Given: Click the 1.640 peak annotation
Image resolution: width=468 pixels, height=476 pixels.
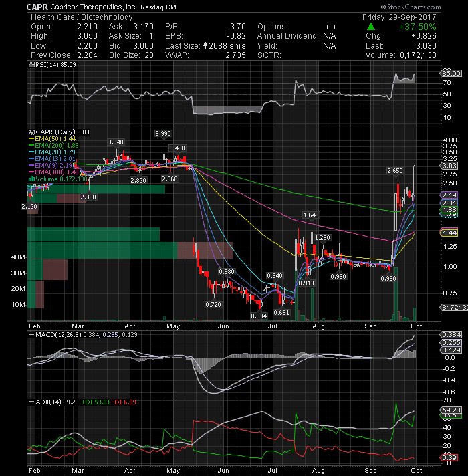Looking at the screenshot, I should pyautogui.click(x=311, y=215).
